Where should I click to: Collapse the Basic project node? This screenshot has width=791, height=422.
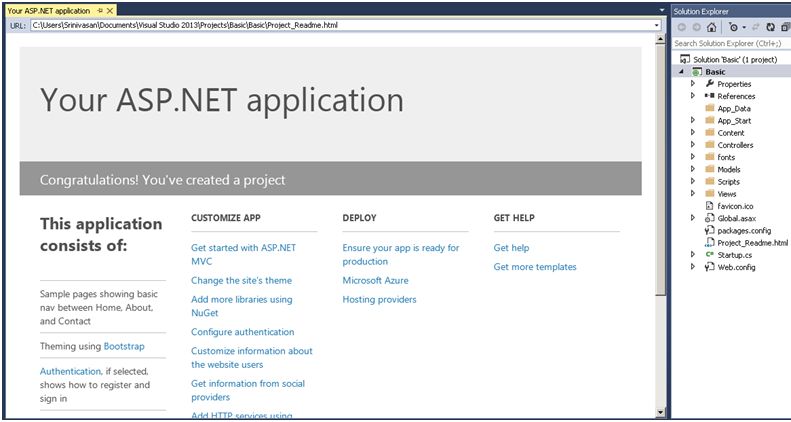(x=682, y=72)
